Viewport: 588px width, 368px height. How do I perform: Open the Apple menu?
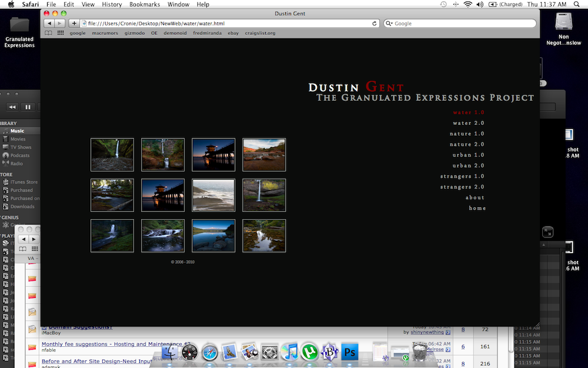tap(11, 5)
